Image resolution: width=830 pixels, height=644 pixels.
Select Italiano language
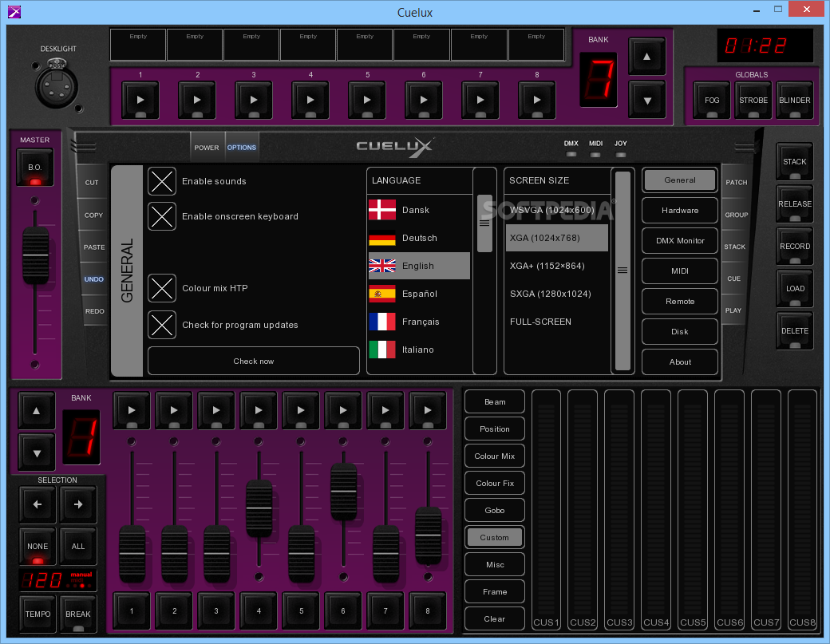point(419,350)
